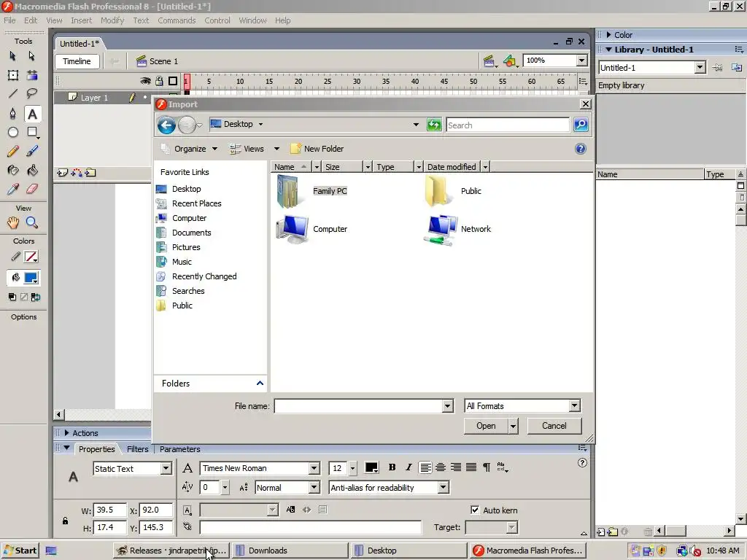
Task: Select the black arrow Selection tool
Action: [13, 56]
